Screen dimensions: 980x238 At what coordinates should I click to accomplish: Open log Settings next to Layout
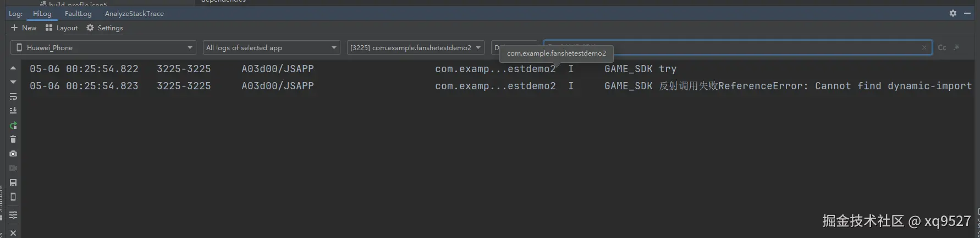coord(104,28)
